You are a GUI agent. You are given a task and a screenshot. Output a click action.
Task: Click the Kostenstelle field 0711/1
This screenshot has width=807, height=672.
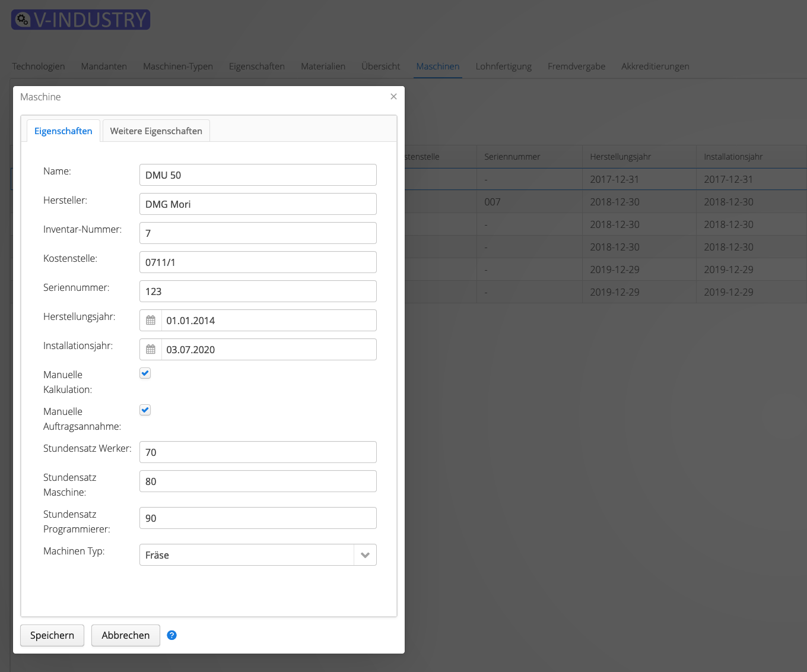[258, 262]
